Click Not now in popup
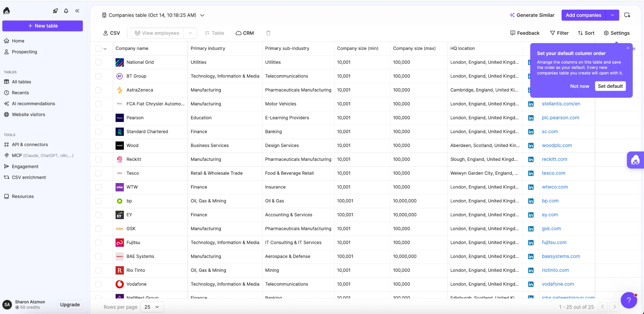Viewport: 644px width, 314px height. tap(580, 86)
